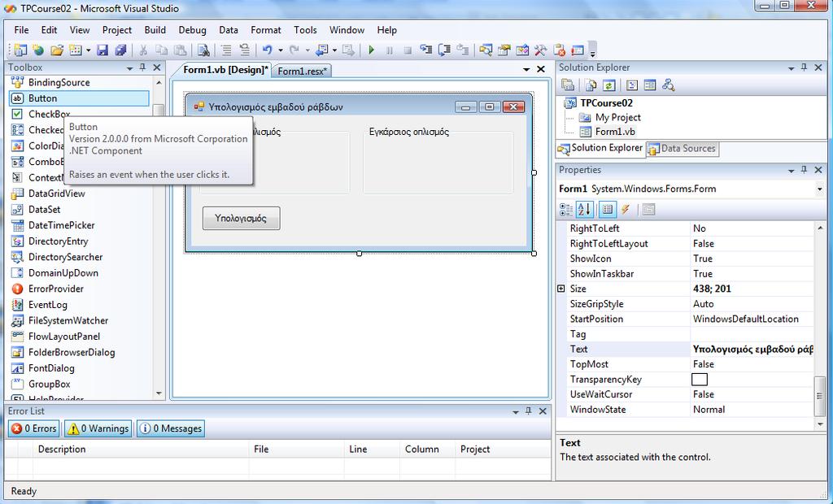The image size is (833, 504).
Task: Click the Save floppy disk icon
Action: [102, 50]
